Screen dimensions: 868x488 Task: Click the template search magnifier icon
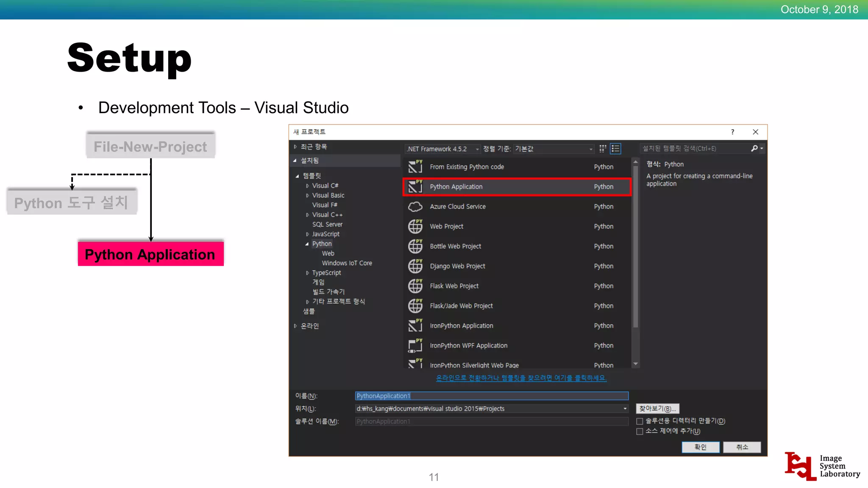[754, 148]
